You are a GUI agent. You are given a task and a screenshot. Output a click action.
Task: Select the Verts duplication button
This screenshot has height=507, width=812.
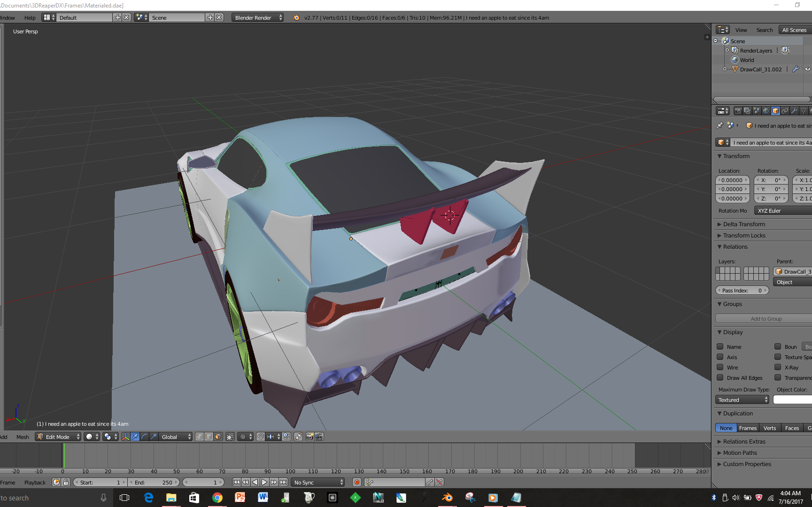click(x=769, y=428)
